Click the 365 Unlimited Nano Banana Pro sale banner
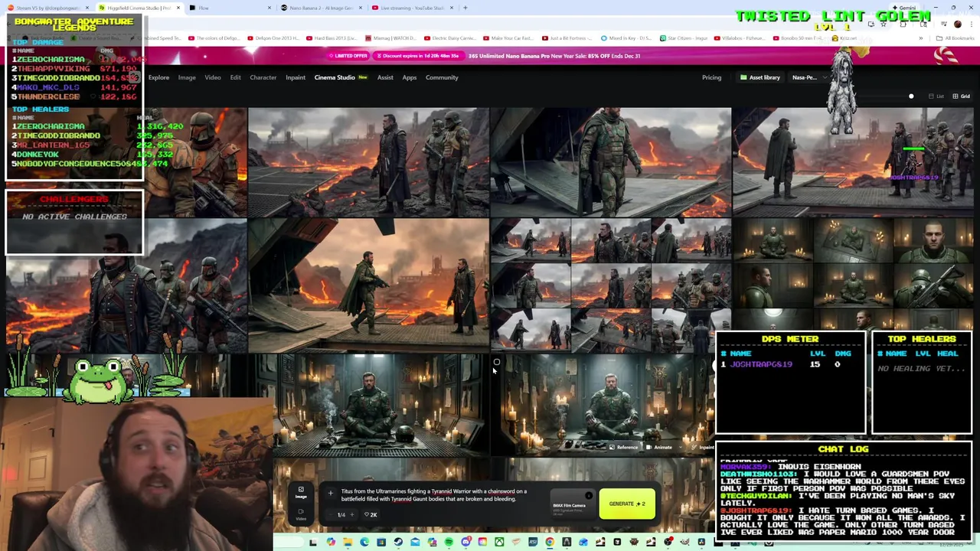 pos(554,56)
